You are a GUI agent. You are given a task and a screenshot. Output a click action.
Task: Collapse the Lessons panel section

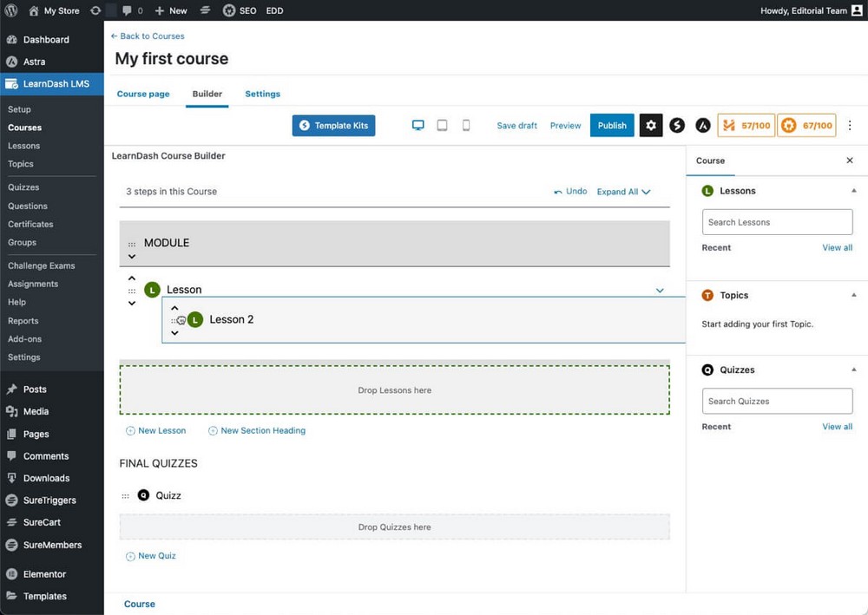853,191
